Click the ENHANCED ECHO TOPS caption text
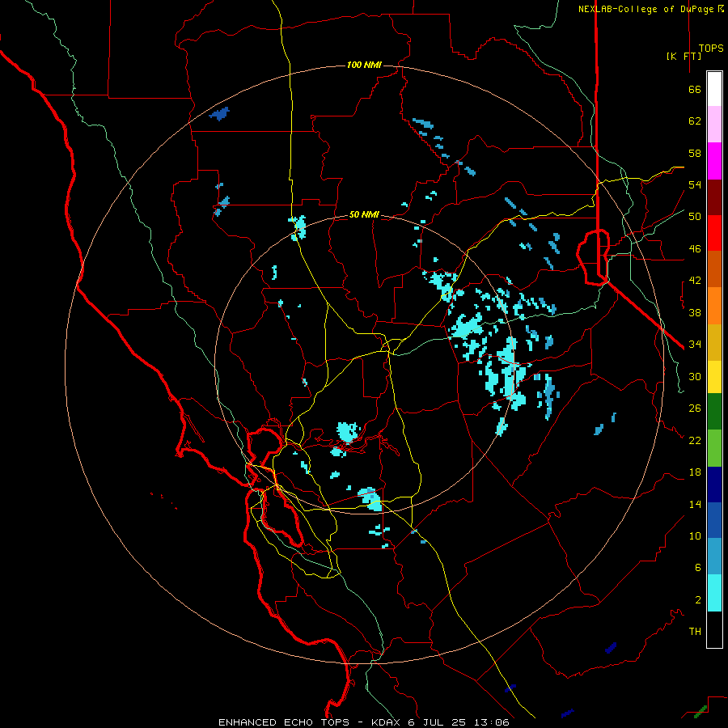This screenshot has width=728, height=728. point(284,722)
